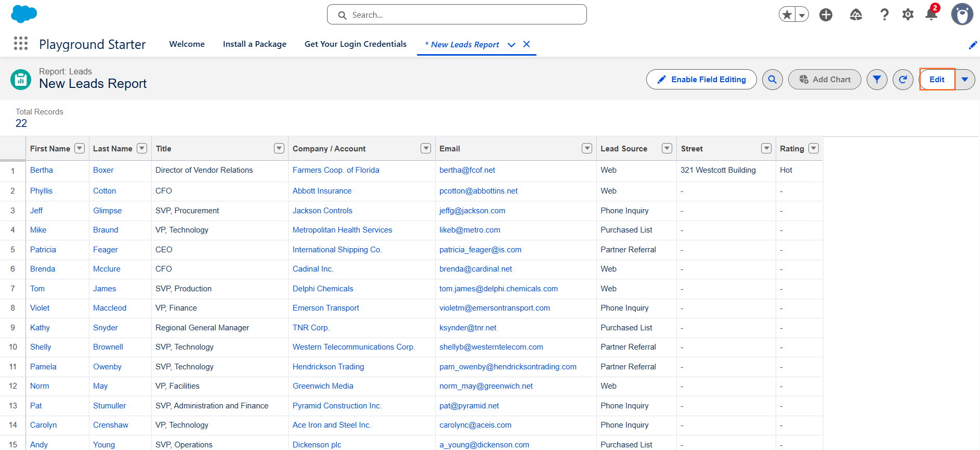Click the Leads report icon
Screen dimensions: 980x450
point(21,80)
